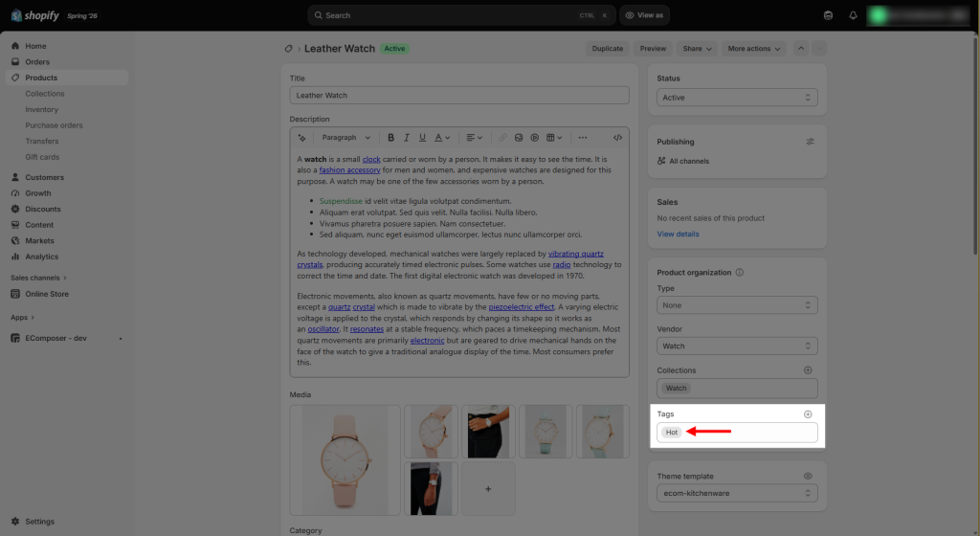Toggle theme template preview eye icon

coord(808,476)
